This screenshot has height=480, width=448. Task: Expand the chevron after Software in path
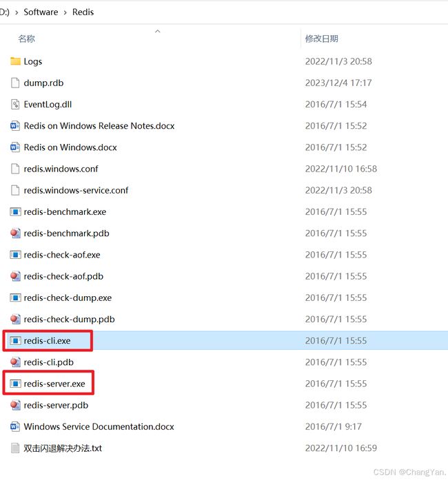(65, 12)
